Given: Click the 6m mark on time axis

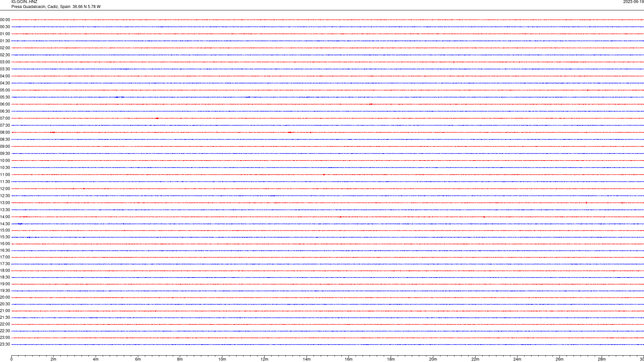Looking at the screenshot, I should (x=138, y=359).
